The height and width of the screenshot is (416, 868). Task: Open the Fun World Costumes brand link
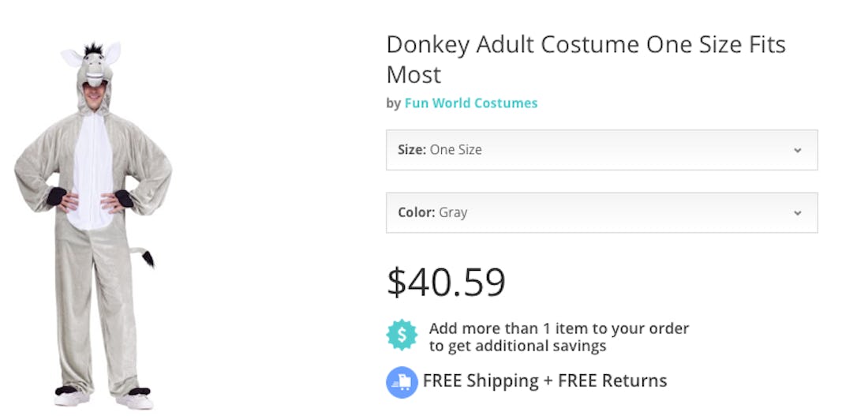(x=471, y=103)
